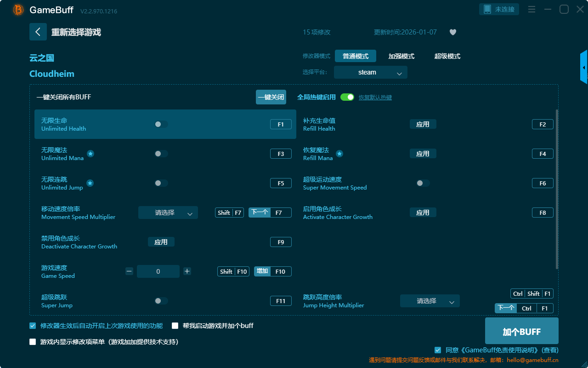This screenshot has width=588, height=368.
Task: Switch to 加强模式 mode tab
Action: click(401, 56)
